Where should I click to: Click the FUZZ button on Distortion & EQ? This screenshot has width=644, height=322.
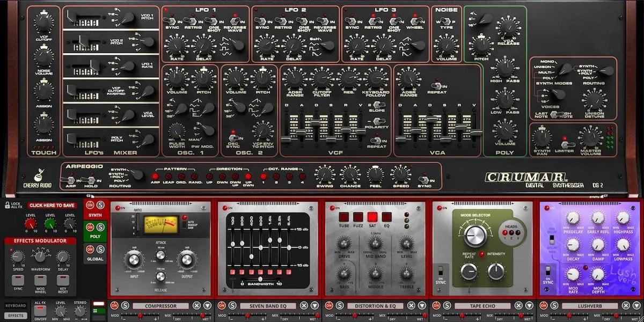click(x=357, y=216)
